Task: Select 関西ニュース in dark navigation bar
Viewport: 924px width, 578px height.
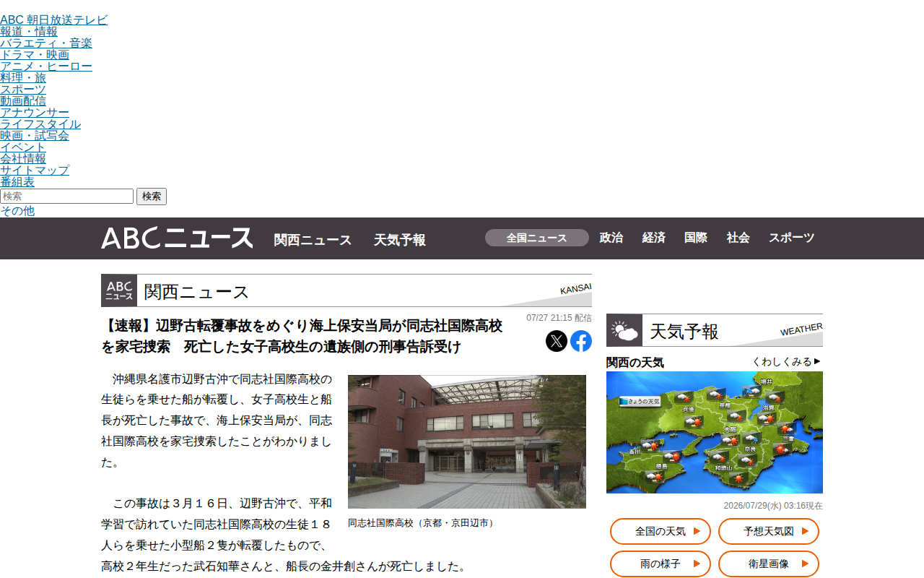Action: [313, 240]
